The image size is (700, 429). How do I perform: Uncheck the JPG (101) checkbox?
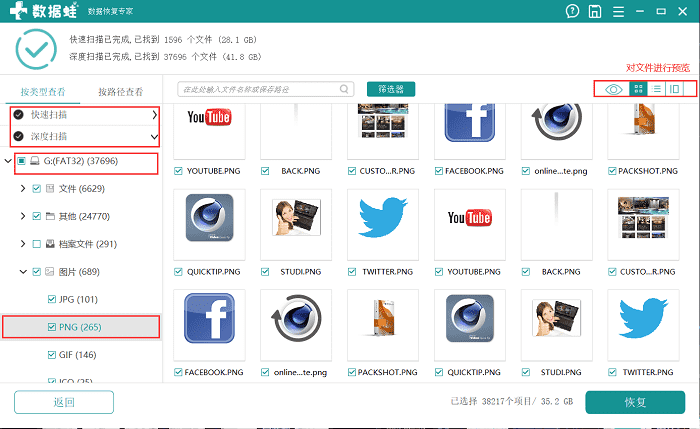click(x=53, y=299)
